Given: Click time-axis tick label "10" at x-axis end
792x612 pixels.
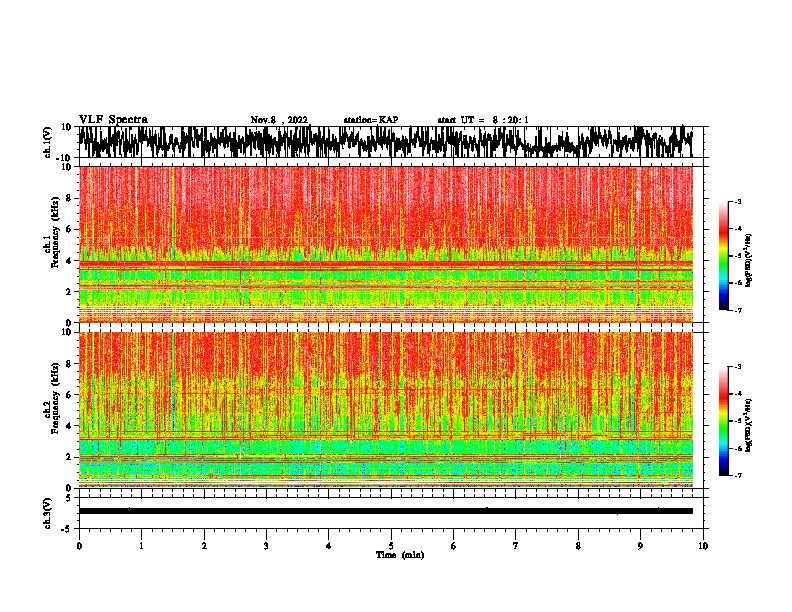Looking at the screenshot, I should tap(703, 546).
